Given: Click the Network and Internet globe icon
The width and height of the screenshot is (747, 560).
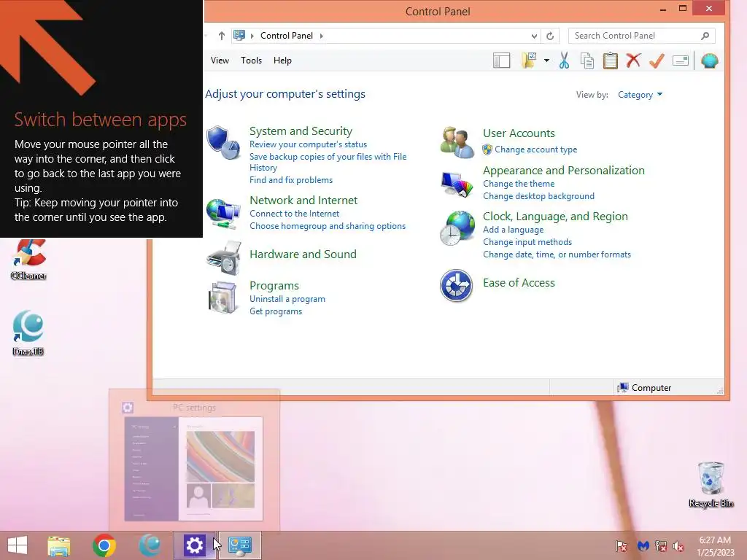Looking at the screenshot, I should point(223,214).
